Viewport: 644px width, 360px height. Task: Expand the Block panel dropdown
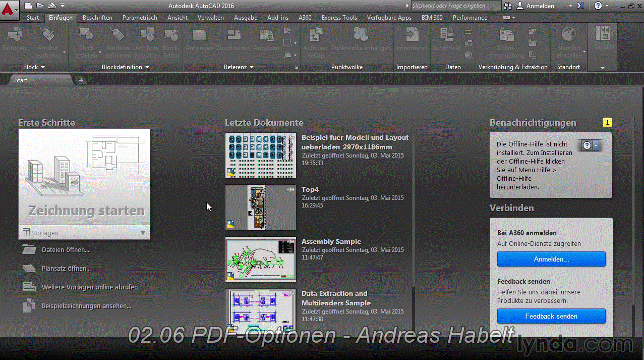[43, 67]
